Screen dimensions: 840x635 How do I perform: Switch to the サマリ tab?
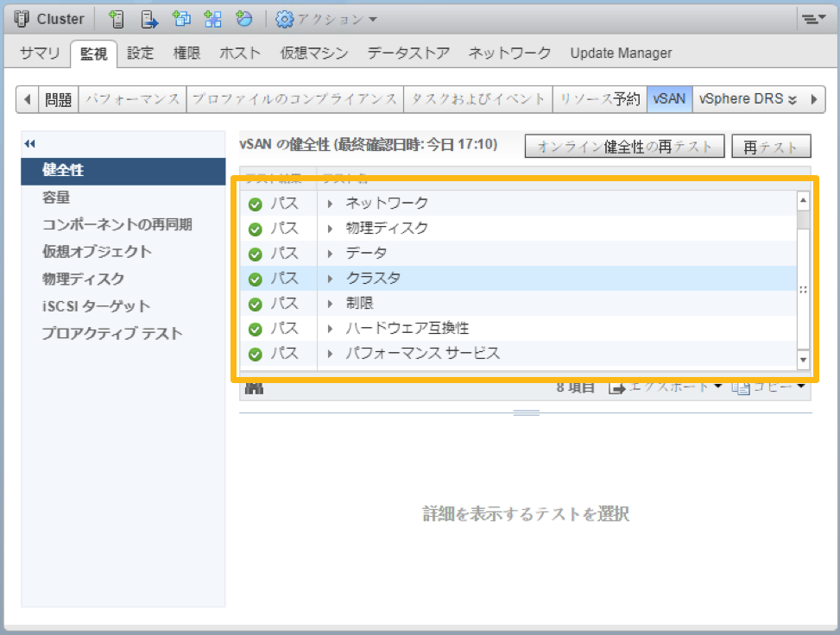[x=40, y=53]
